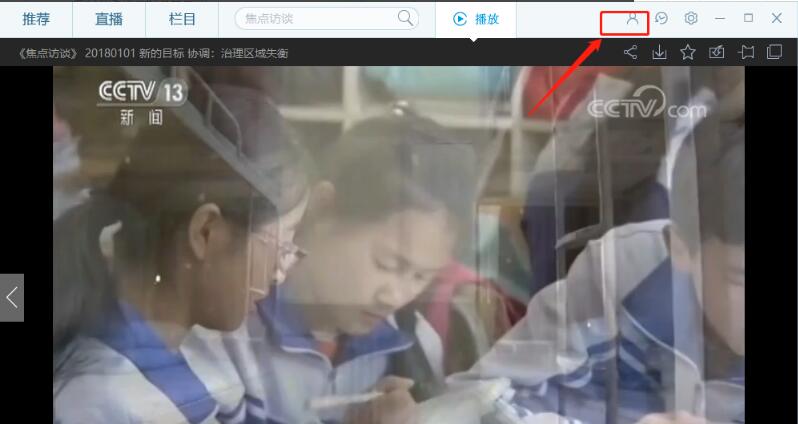798x424 pixels.
Task: Share the current video
Action: pyautogui.click(x=630, y=52)
